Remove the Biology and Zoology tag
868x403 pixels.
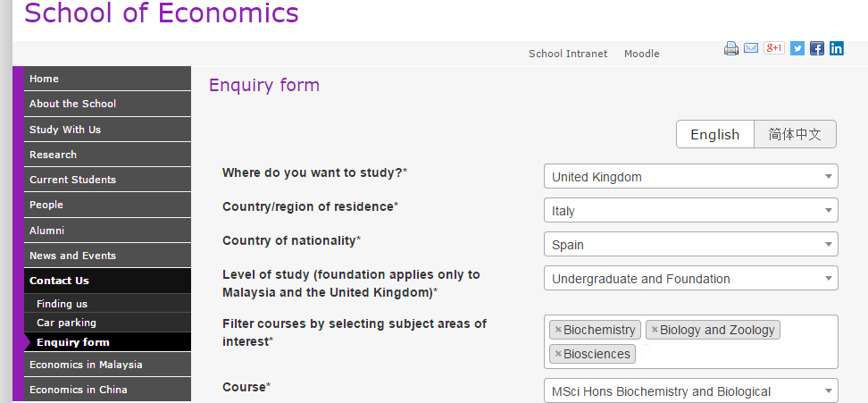point(655,330)
